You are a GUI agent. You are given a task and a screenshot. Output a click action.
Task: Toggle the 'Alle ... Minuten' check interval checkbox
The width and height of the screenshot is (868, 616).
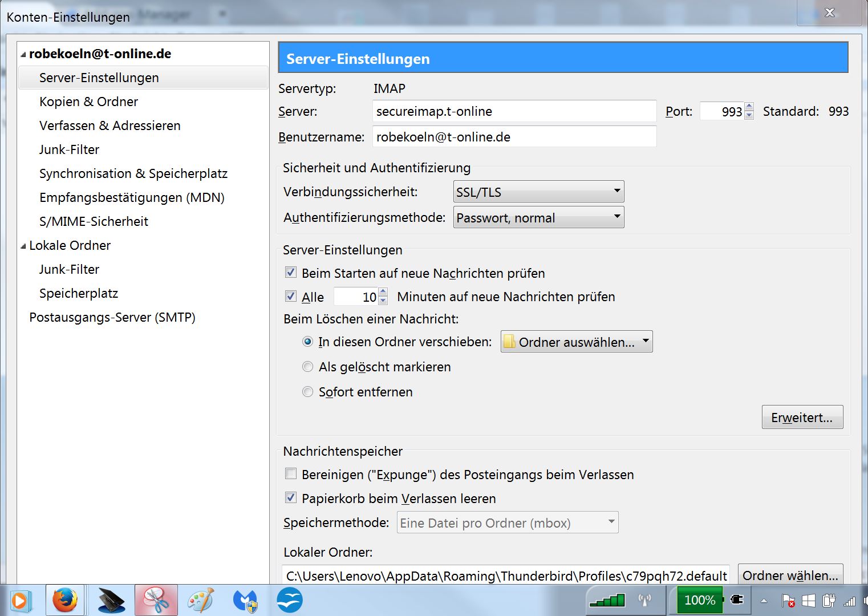click(291, 297)
